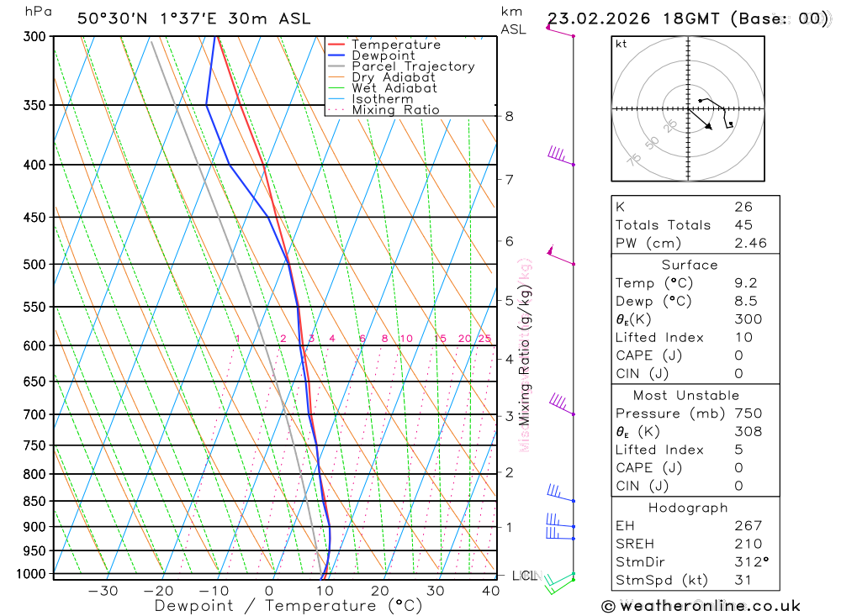The image size is (841, 616).
Task: Click the blue Dewpoint legend line swatch
Action: pyautogui.click(x=336, y=55)
